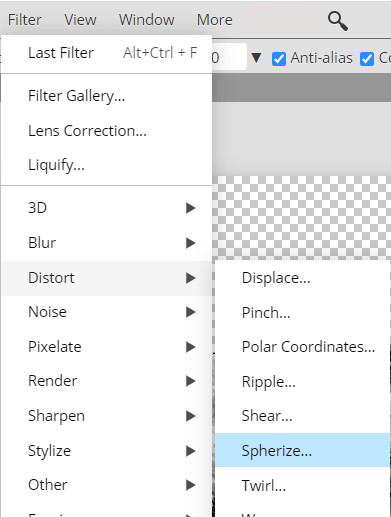Choose the Twirl distortion filter

(302, 485)
